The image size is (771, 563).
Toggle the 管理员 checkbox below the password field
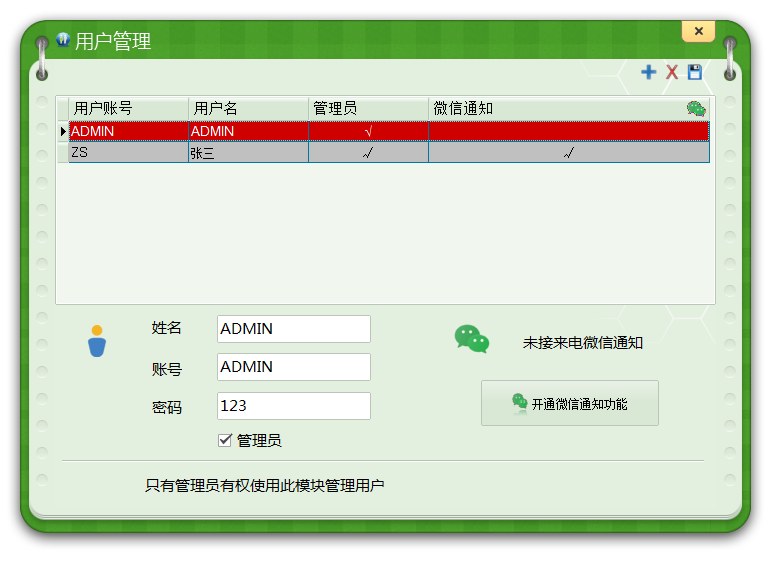click(225, 440)
